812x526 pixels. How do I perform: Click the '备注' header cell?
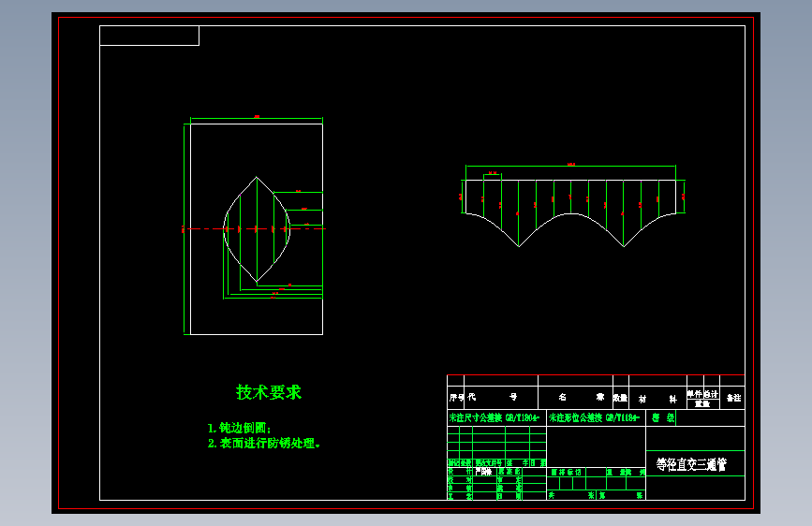point(732,398)
